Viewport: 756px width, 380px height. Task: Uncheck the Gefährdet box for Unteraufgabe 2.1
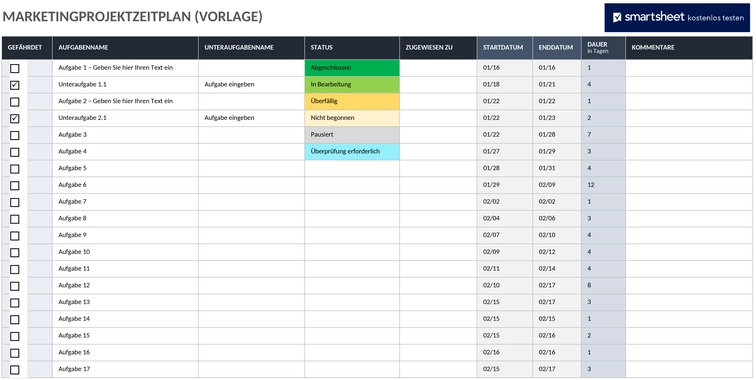(x=15, y=119)
